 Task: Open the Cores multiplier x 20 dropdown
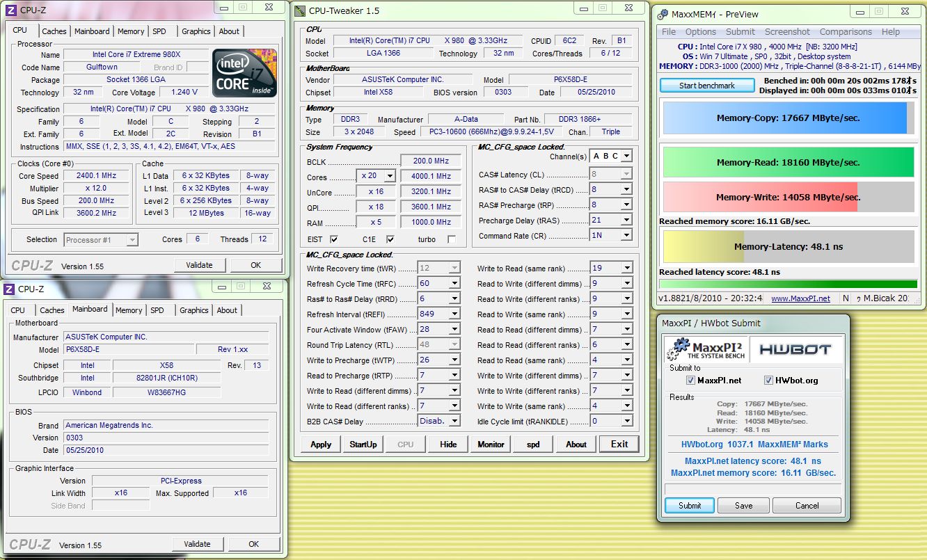tap(389, 176)
